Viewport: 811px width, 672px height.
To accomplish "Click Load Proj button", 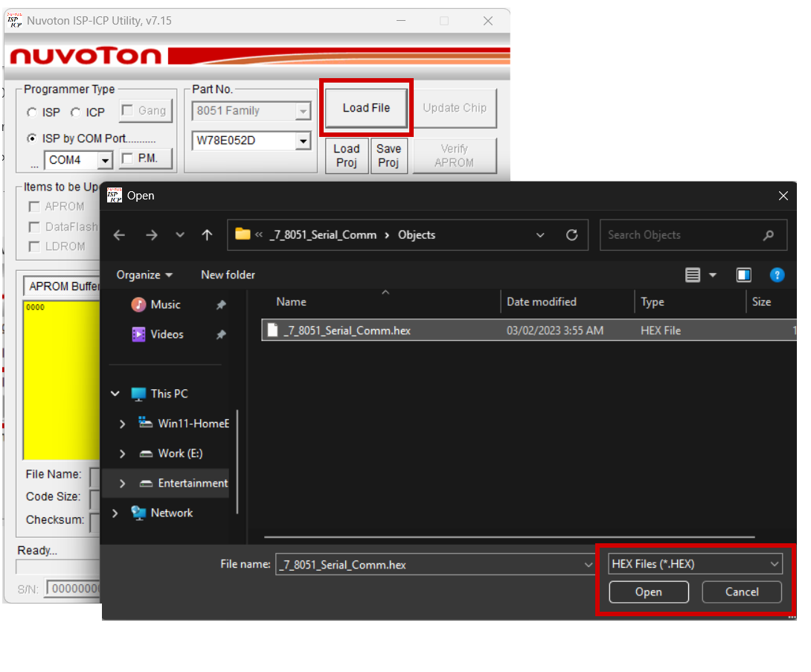I will tap(347, 156).
